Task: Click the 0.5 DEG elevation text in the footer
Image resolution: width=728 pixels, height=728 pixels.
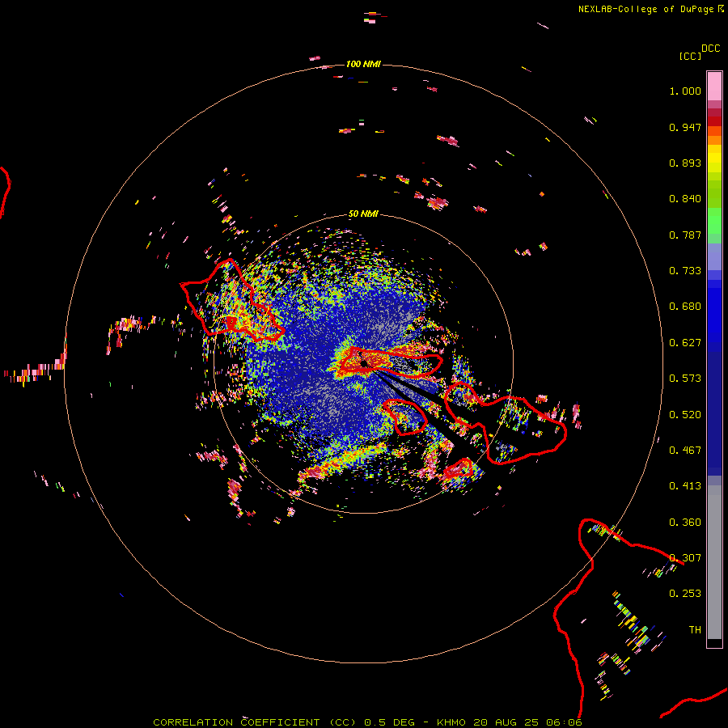Action: tap(390, 722)
